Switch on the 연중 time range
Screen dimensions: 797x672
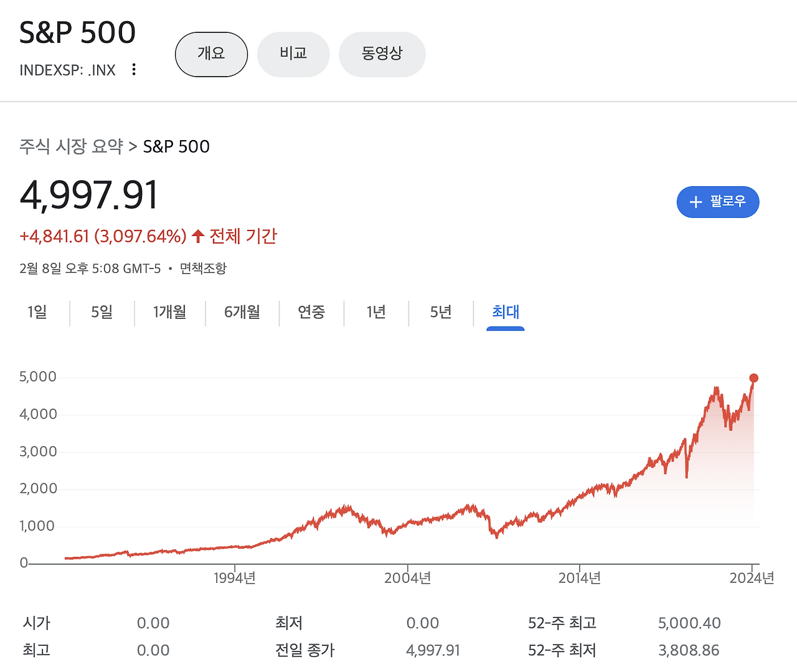(312, 313)
